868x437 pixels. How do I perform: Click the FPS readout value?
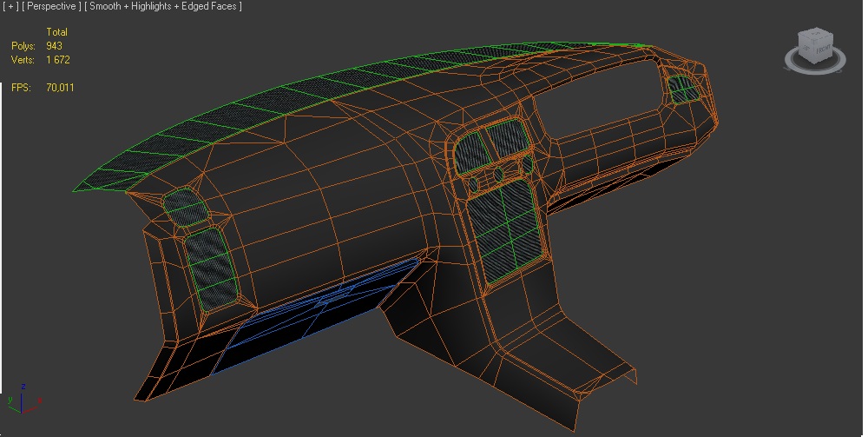pos(60,88)
